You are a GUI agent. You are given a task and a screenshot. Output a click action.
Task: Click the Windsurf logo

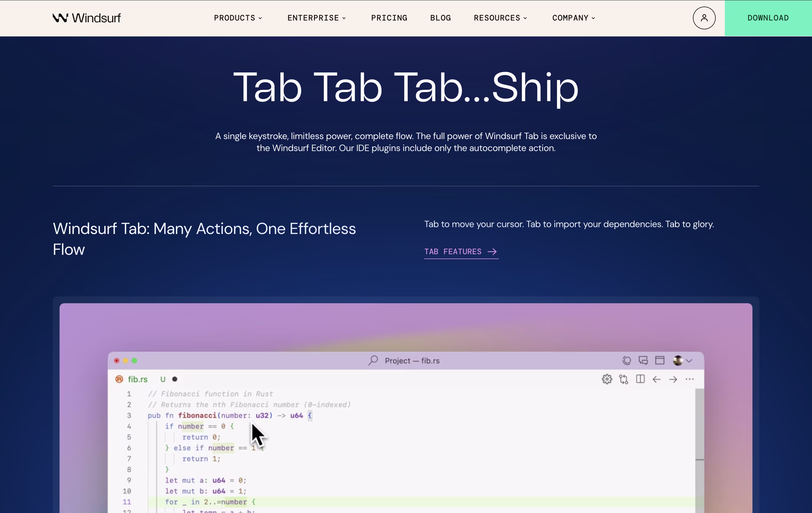pyautogui.click(x=87, y=18)
